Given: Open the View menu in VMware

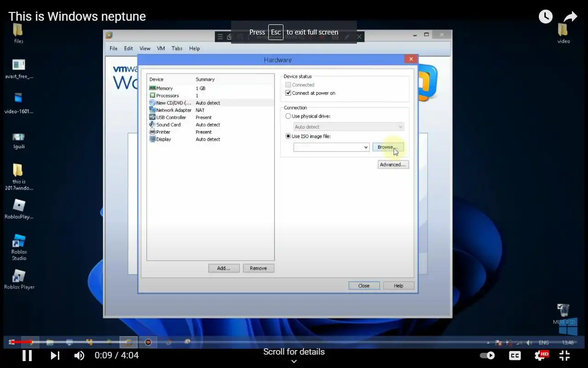Looking at the screenshot, I should (x=145, y=48).
